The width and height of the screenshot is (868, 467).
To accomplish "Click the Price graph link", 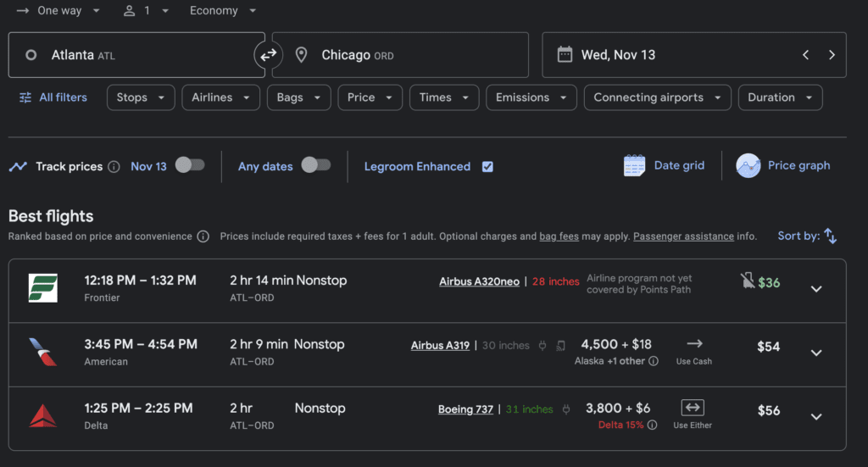I will 798,165.
